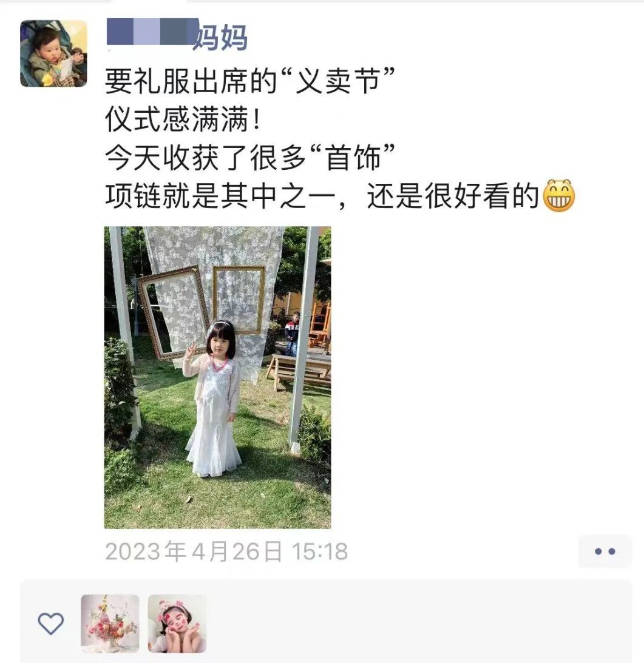Tap the text 还是很好看的
Viewport: 644px width, 663px height.
pyautogui.click(x=453, y=196)
